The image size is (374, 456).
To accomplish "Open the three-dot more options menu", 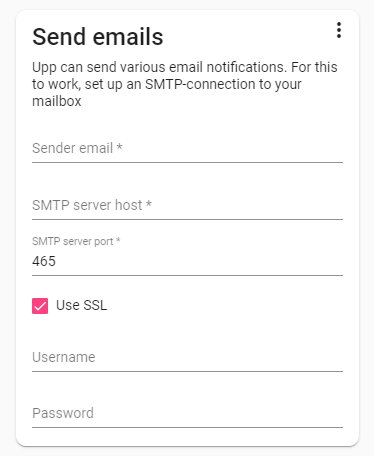I will coord(339,30).
